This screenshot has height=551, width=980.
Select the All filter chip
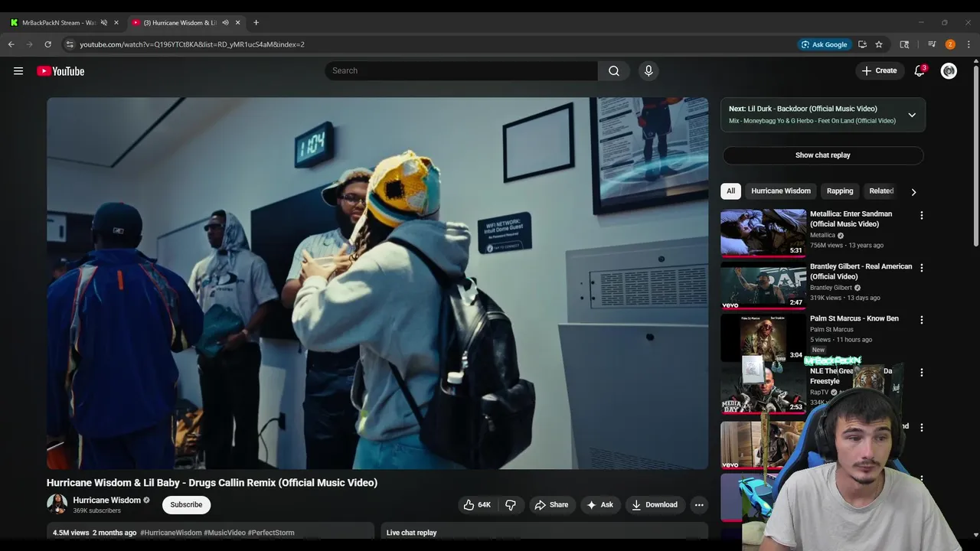coord(731,191)
